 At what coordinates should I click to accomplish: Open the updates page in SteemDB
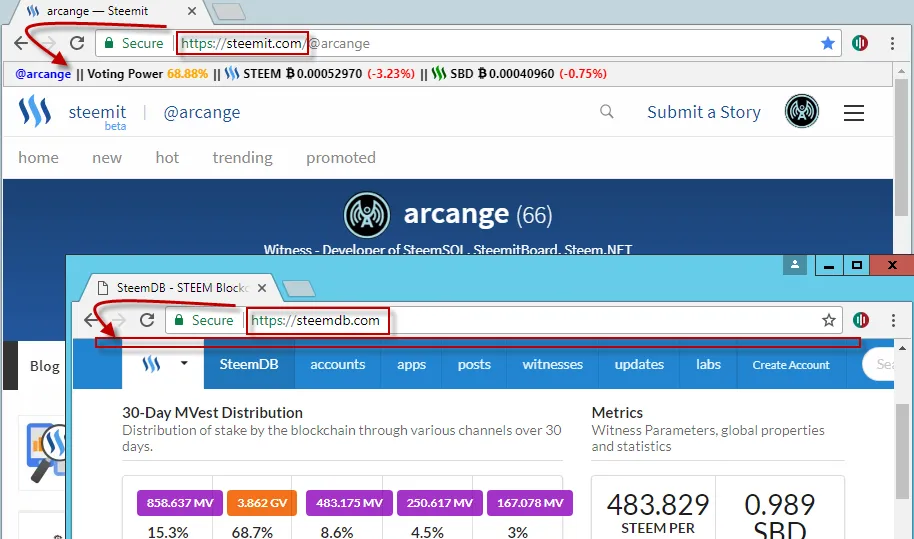click(639, 364)
